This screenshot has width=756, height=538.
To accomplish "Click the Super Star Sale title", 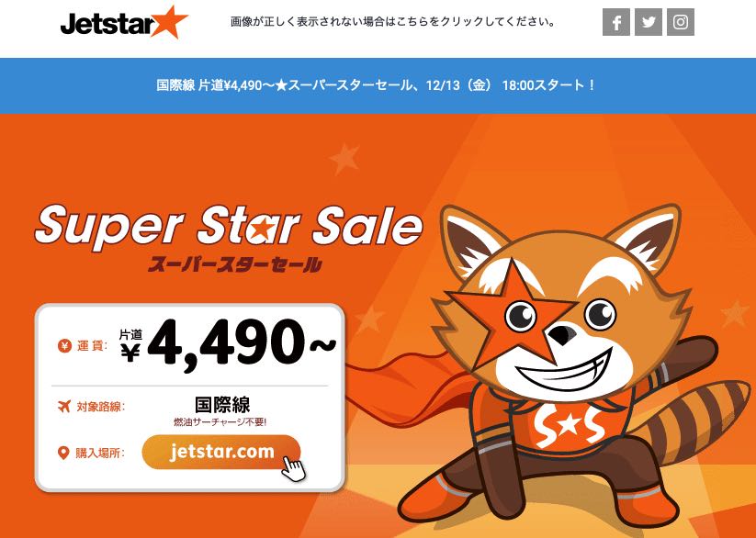I will (229, 227).
